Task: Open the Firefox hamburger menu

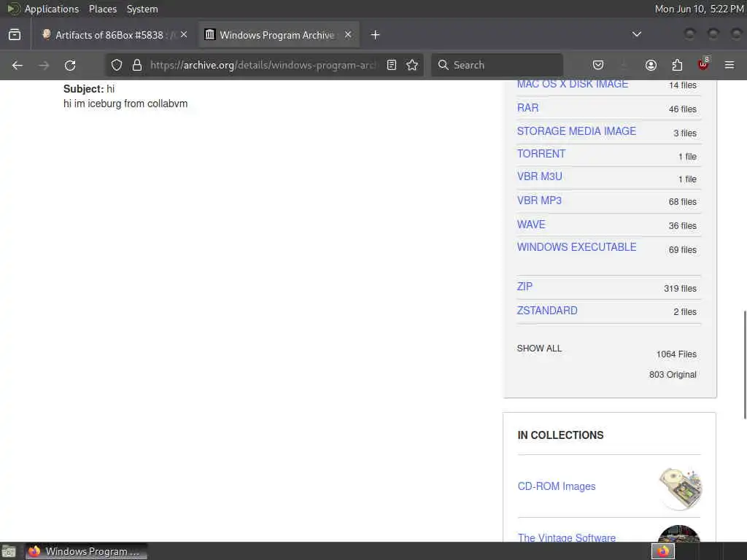Action: pyautogui.click(x=729, y=65)
